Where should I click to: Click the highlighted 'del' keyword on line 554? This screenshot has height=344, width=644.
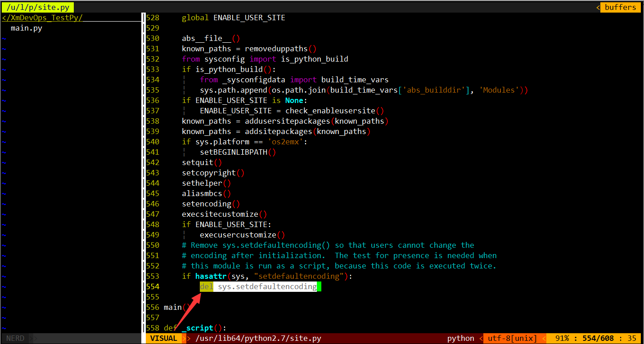click(207, 286)
